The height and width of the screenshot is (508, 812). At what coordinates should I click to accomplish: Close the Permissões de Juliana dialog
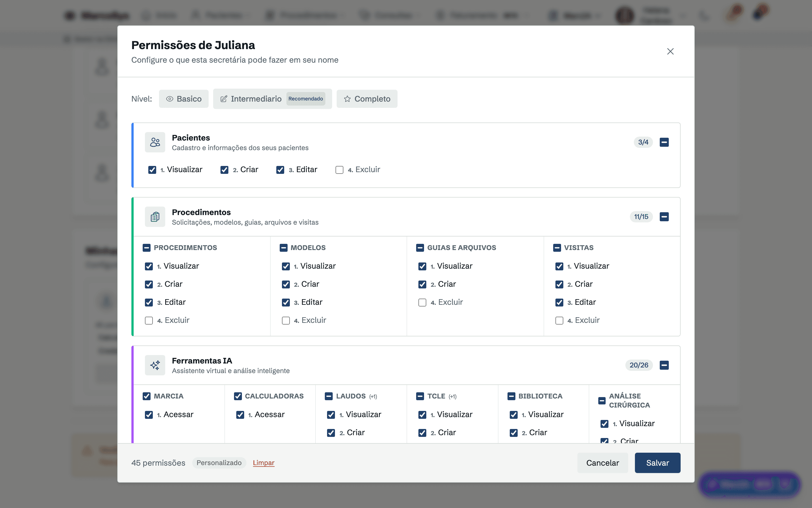pos(670,51)
